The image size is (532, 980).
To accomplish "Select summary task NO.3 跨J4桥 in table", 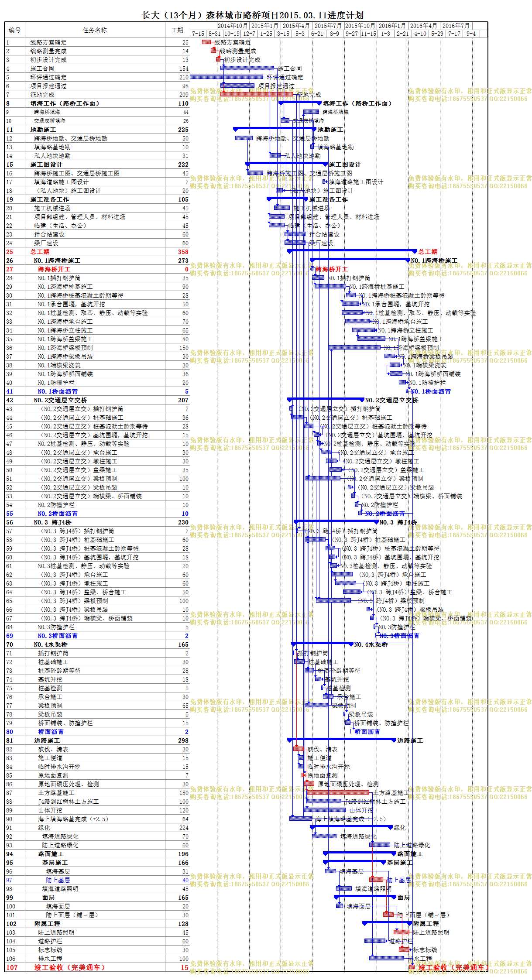I will point(97,522).
